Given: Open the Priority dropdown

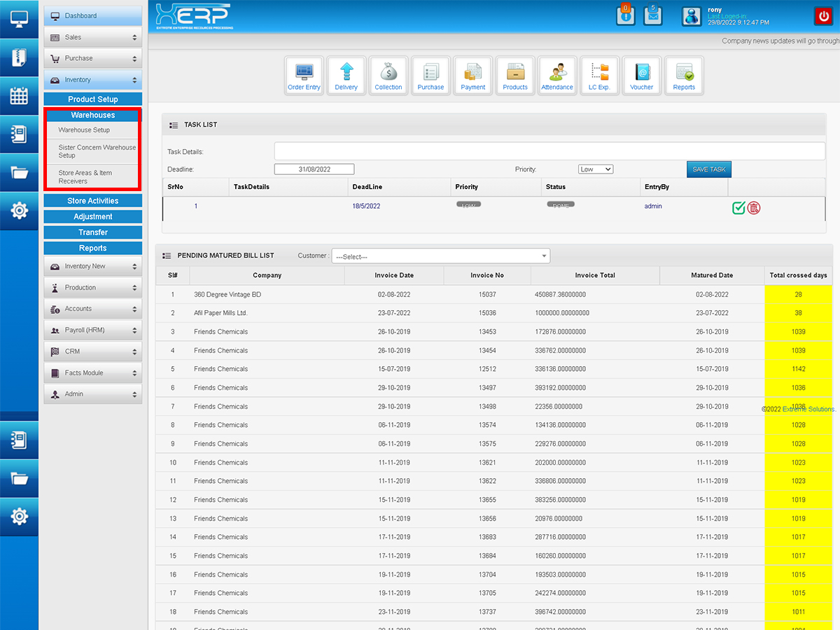Looking at the screenshot, I should [x=595, y=169].
